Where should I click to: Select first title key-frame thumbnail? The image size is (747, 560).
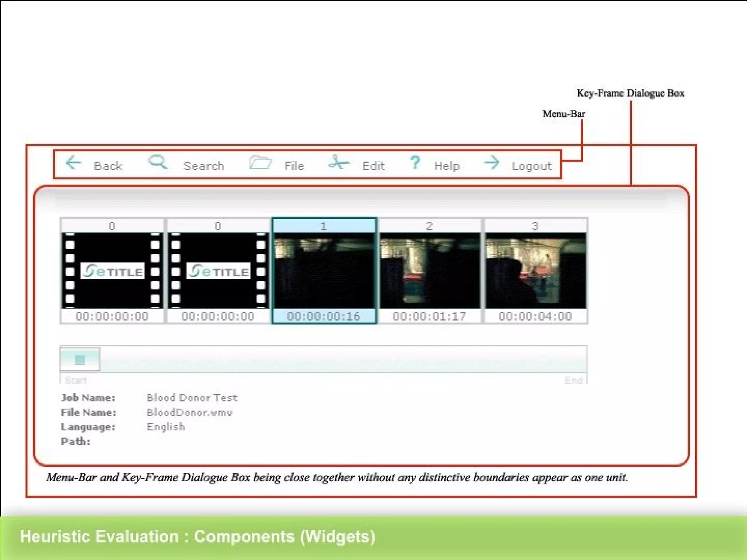(112, 271)
